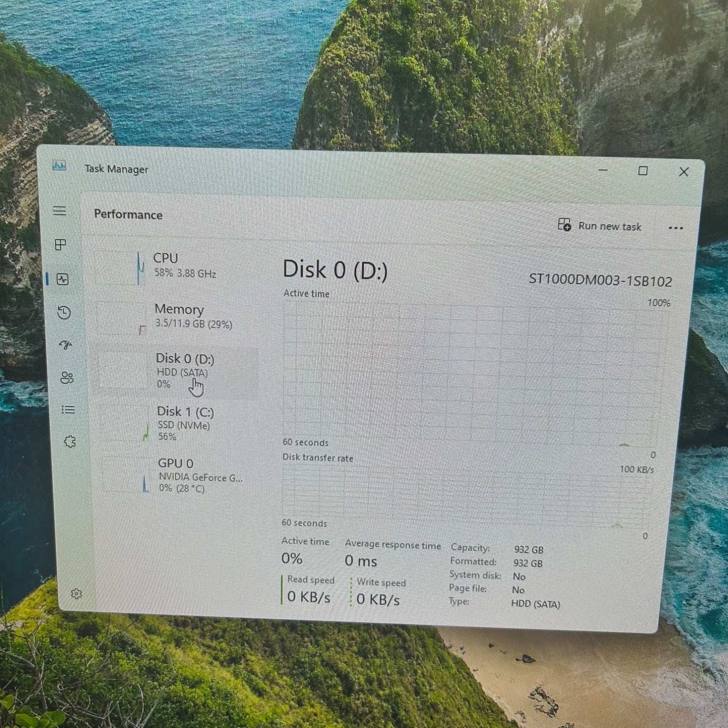728x728 pixels.
Task: Open Task Manager settings gear
Action: pyautogui.click(x=76, y=594)
